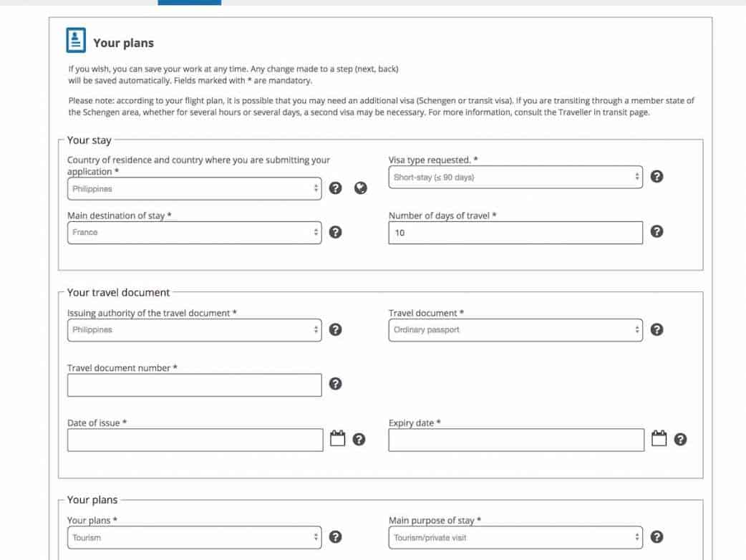
Task: Open the Date of issue calendar picker
Action: (337, 438)
